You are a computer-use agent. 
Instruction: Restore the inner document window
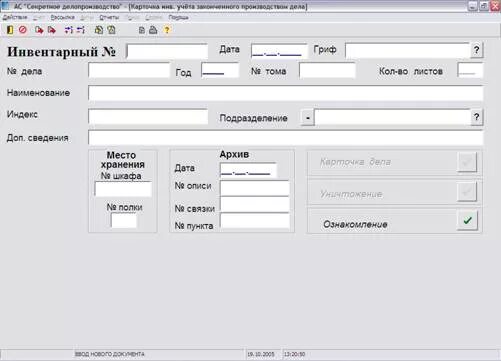[x=484, y=6]
